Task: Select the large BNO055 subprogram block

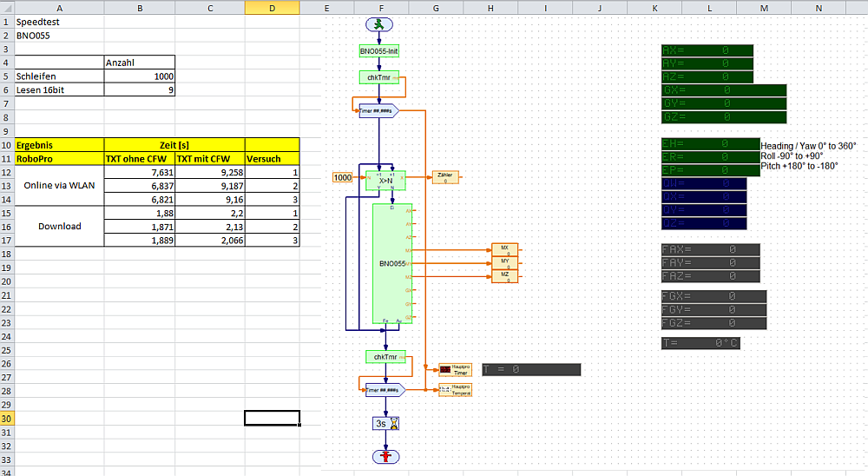Action: tap(393, 262)
